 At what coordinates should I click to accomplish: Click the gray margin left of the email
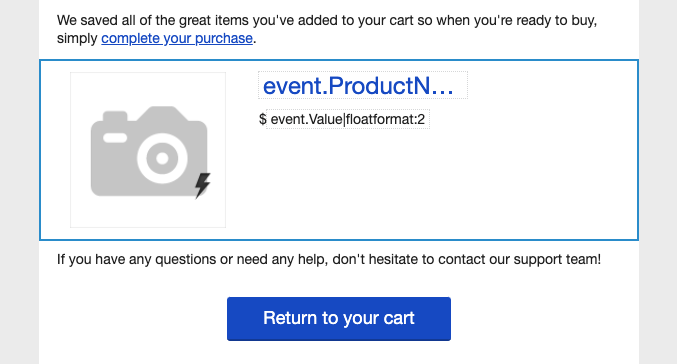(x=19, y=182)
